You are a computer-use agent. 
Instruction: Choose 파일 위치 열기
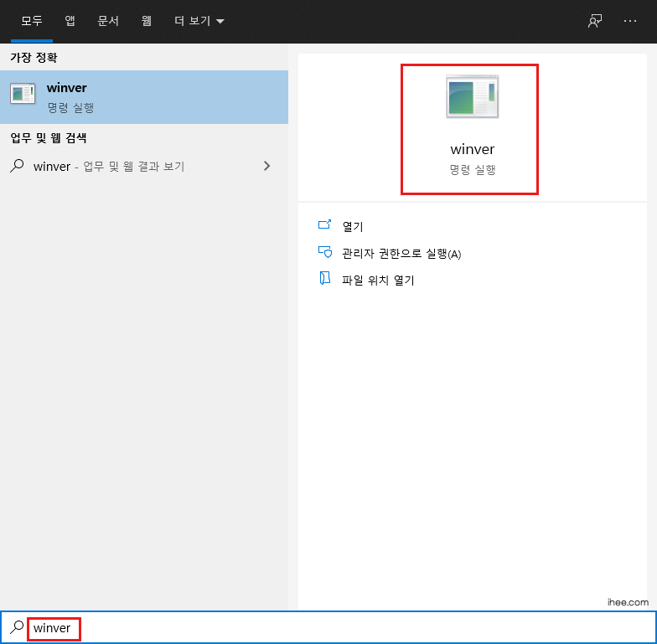(378, 280)
